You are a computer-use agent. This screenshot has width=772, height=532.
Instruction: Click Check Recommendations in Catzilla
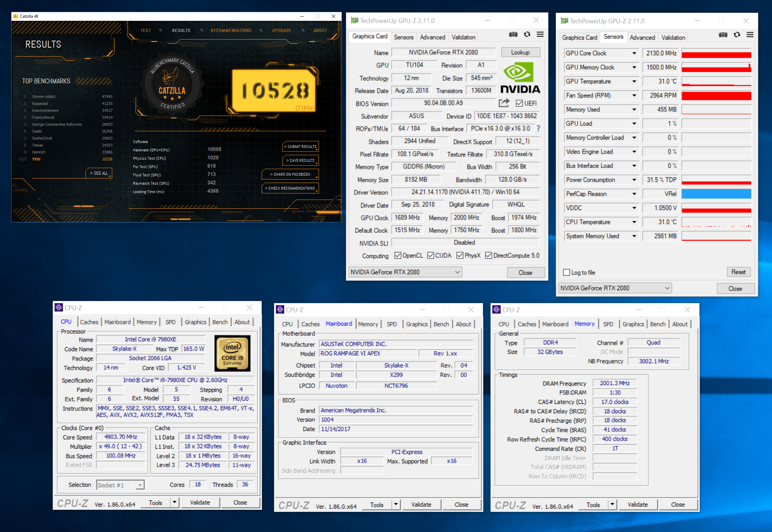[x=290, y=188]
